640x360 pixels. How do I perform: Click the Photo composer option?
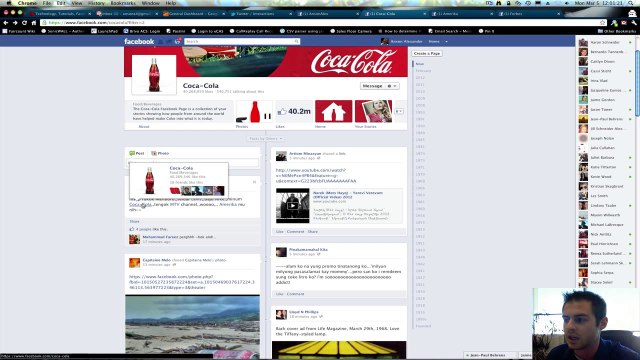pos(160,153)
